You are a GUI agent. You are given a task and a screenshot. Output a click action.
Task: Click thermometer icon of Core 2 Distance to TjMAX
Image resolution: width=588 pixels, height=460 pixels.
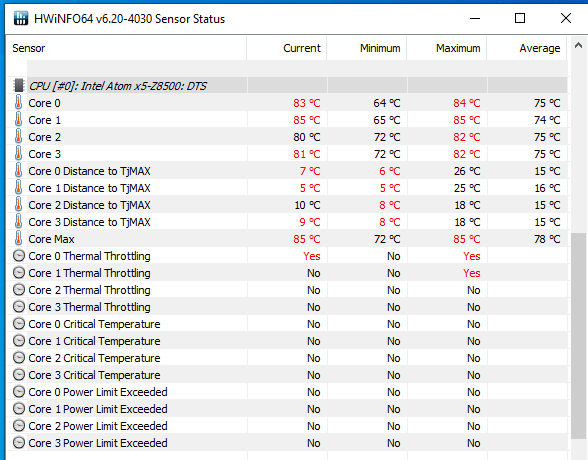click(x=18, y=205)
